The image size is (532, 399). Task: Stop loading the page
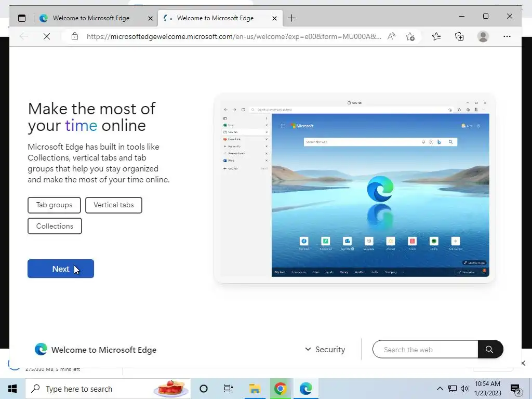click(x=47, y=36)
